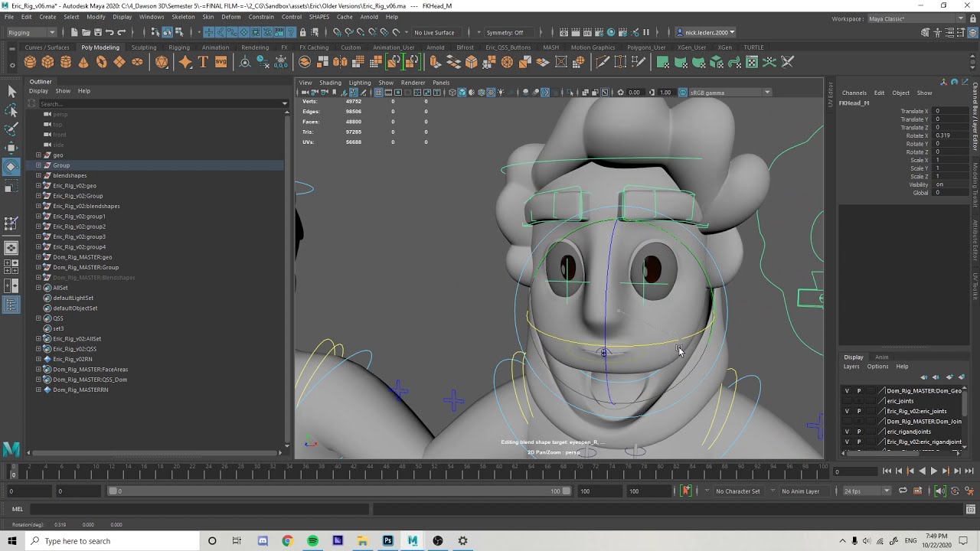Viewport: 980px width, 551px height.
Task: Toggle visibility for eric_joints layer
Action: (847, 401)
